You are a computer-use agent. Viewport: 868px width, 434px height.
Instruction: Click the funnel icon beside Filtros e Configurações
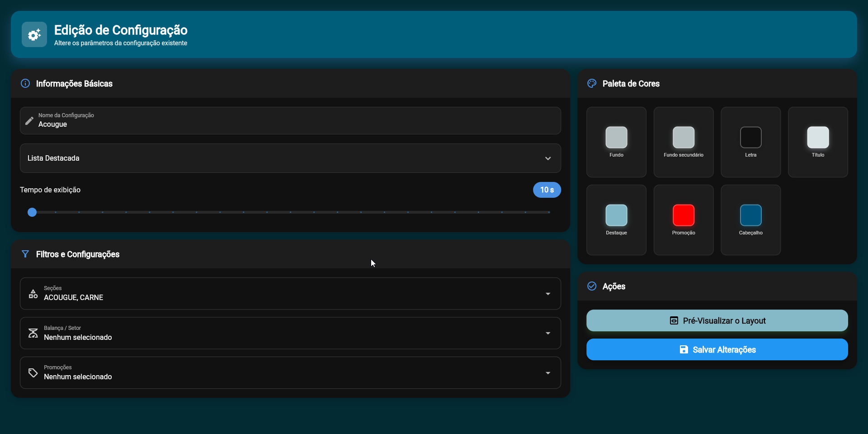pyautogui.click(x=25, y=254)
